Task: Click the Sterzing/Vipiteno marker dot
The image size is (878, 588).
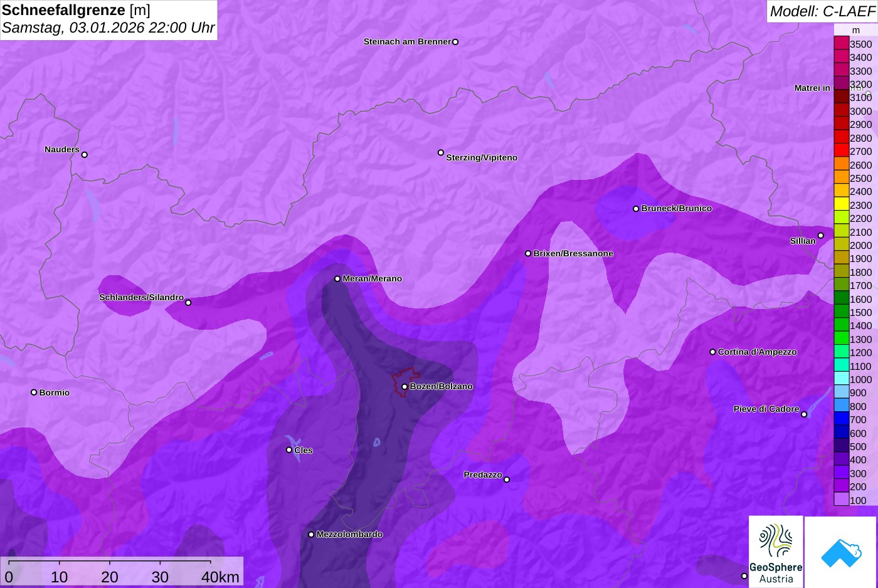Action: point(441,152)
